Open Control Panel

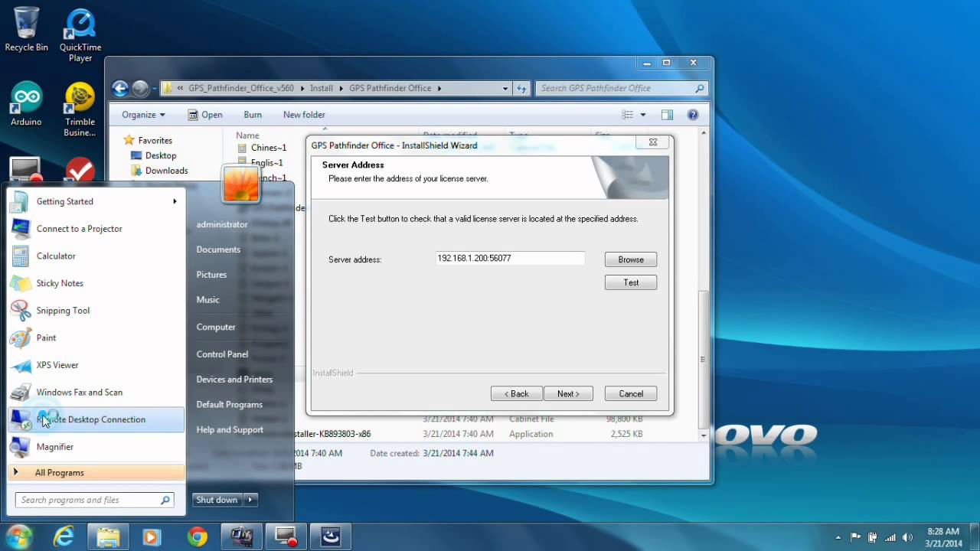click(x=222, y=354)
